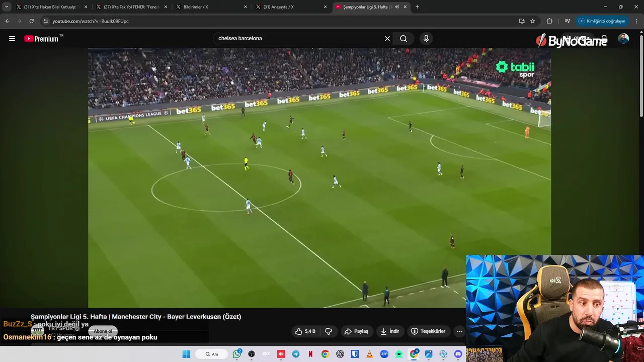This screenshot has width=644, height=362.
Task: Open more actions menu under the video
Action: point(459,331)
